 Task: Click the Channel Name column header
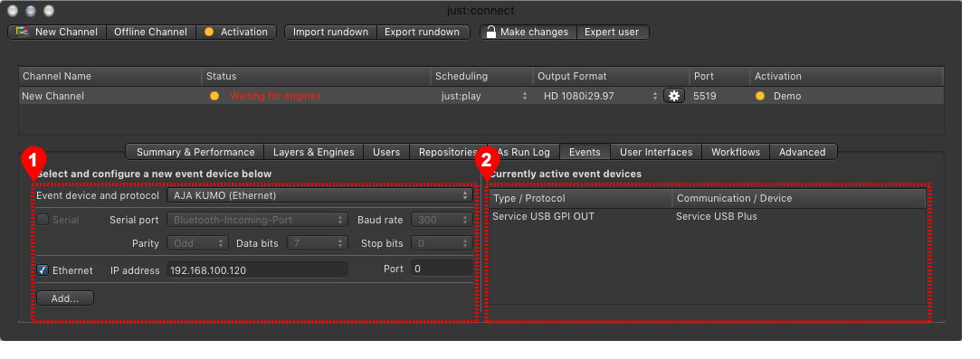point(110,76)
